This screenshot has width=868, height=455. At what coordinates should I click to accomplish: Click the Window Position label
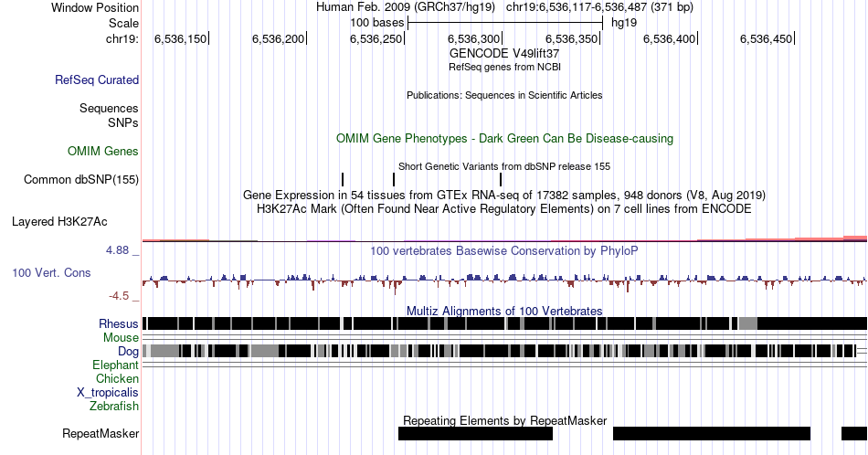pos(95,7)
